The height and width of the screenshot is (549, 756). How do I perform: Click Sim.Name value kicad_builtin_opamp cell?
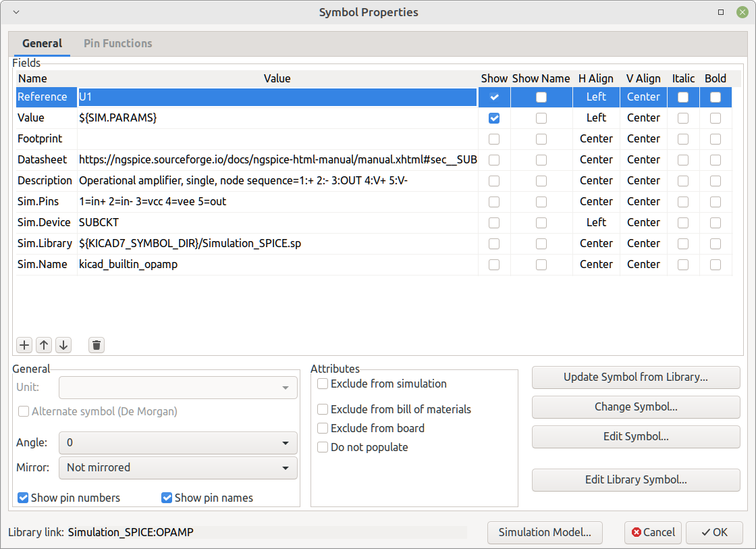pyautogui.click(x=277, y=264)
